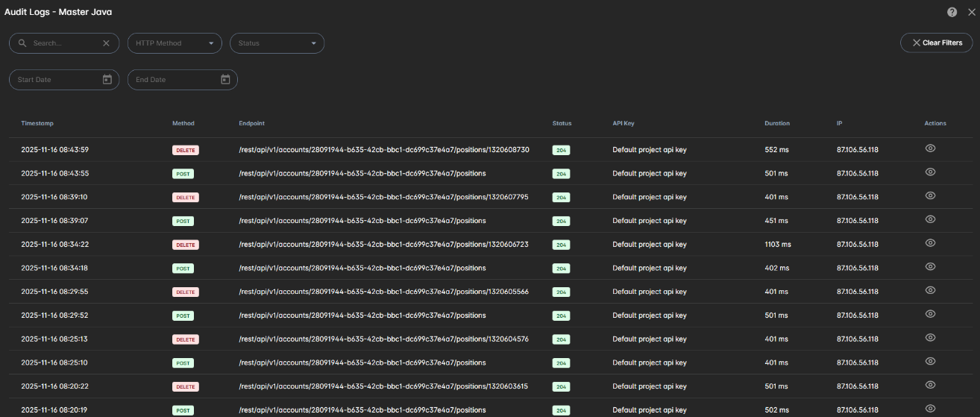The image size is (980, 417).
Task: Click POST badge in 08:20:19 row
Action: (183, 410)
